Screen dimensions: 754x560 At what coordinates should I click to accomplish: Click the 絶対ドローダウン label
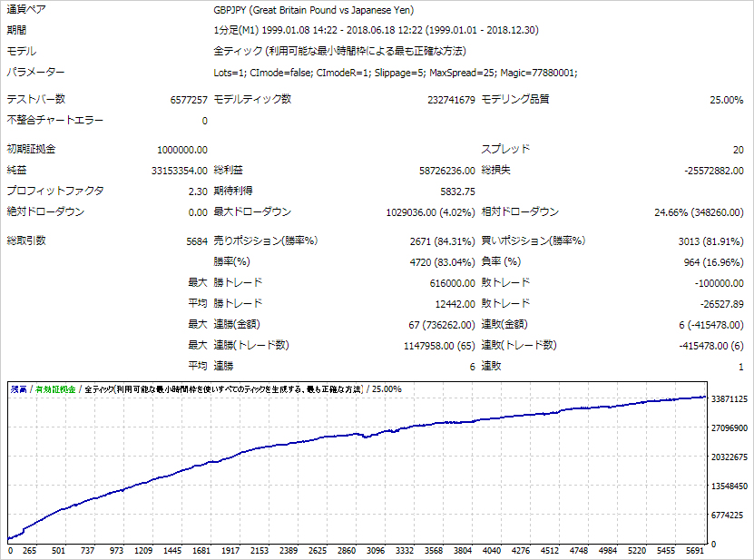(x=45, y=211)
